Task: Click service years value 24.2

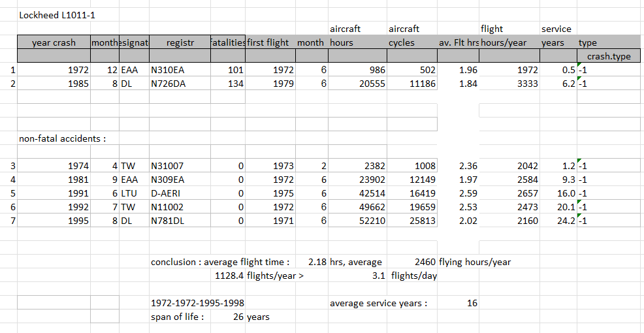Action: pyautogui.click(x=558, y=221)
